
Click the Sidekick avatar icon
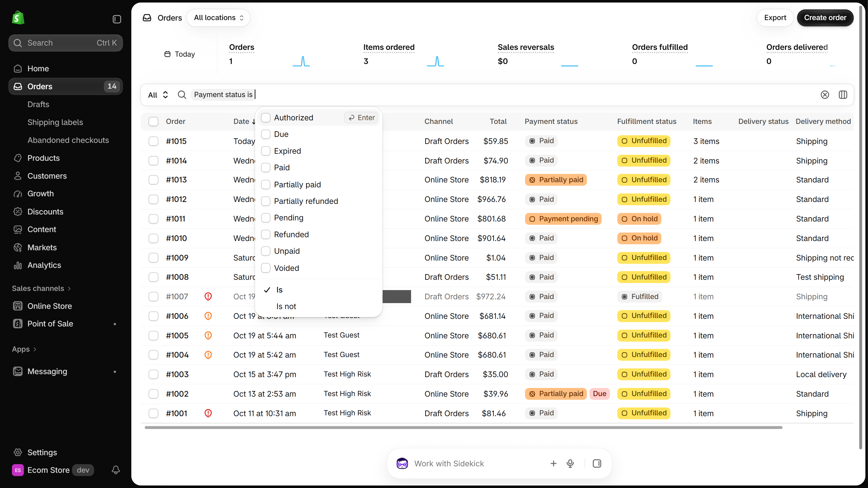click(402, 463)
